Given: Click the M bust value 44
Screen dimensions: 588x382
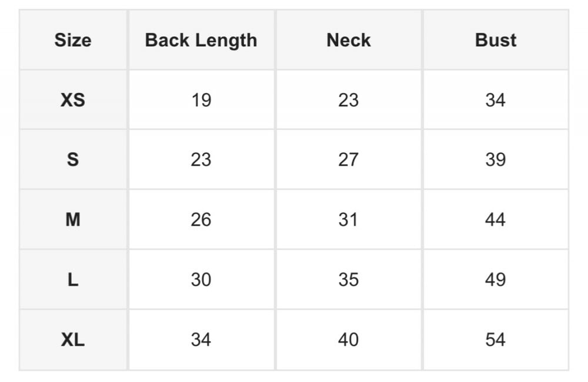Looking at the screenshot, I should 495,220.
